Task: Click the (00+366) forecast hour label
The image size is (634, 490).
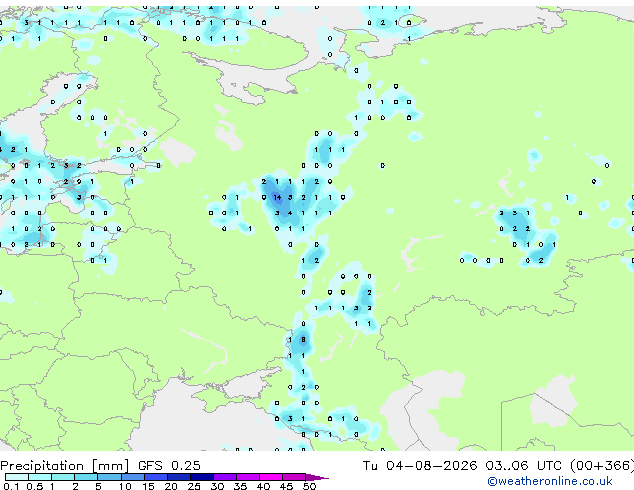Action: tap(602, 466)
